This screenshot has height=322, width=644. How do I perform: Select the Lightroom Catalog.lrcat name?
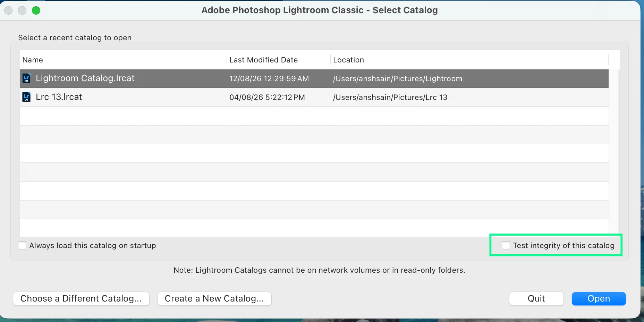85,78
